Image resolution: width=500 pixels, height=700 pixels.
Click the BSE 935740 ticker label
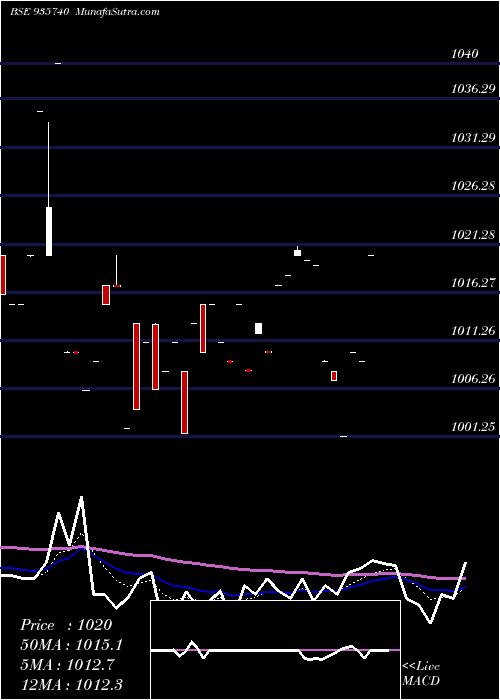(39, 12)
